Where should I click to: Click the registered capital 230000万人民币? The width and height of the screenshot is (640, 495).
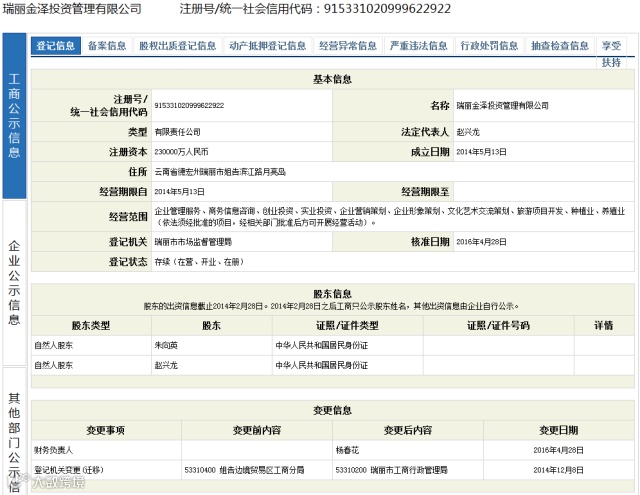click(x=181, y=152)
